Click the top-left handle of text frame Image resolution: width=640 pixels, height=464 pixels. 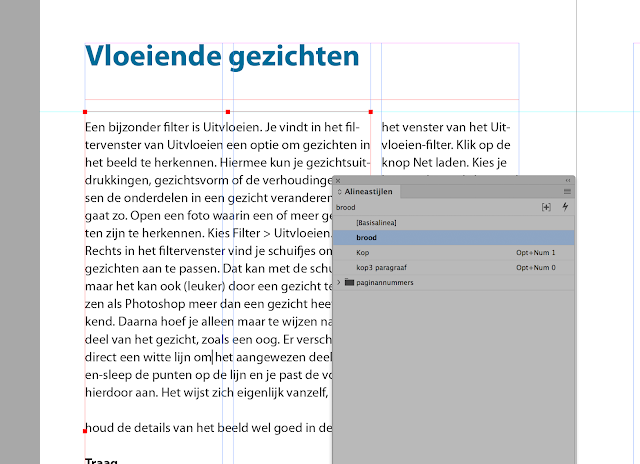[85, 112]
